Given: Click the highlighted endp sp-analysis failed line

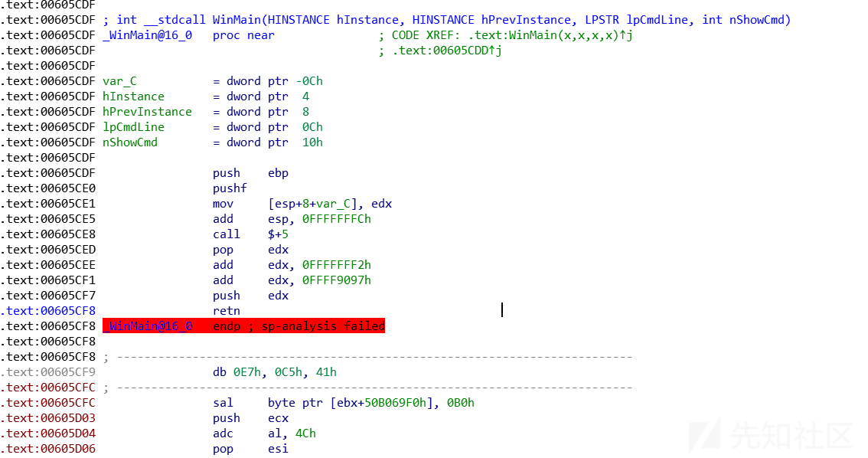Looking at the screenshot, I should coord(243,326).
